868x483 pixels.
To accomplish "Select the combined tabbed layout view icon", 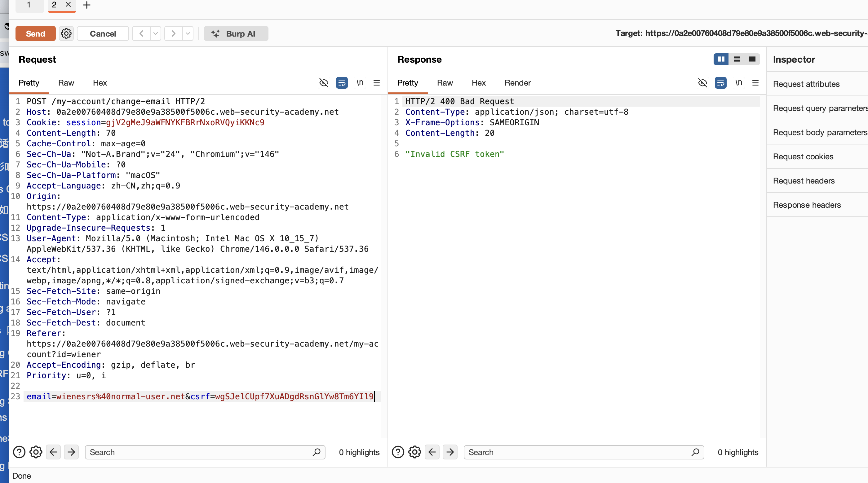I will click(x=752, y=59).
